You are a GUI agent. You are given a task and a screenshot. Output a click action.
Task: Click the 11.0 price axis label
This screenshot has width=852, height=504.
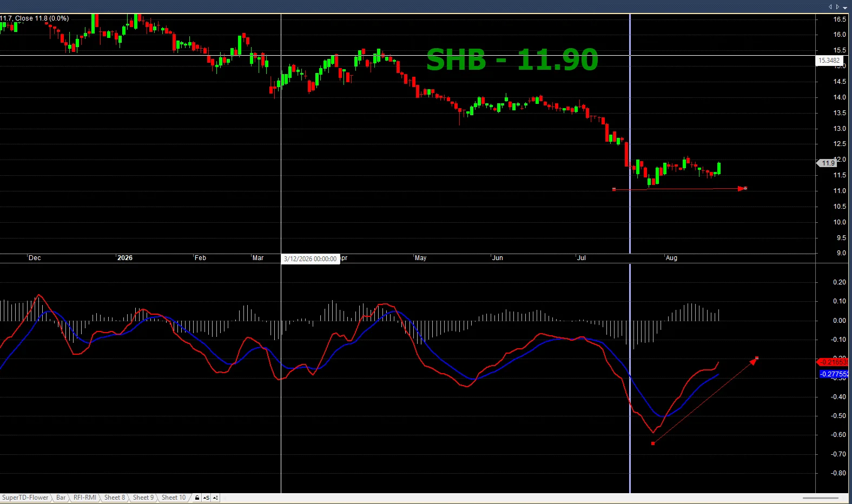[x=840, y=191]
